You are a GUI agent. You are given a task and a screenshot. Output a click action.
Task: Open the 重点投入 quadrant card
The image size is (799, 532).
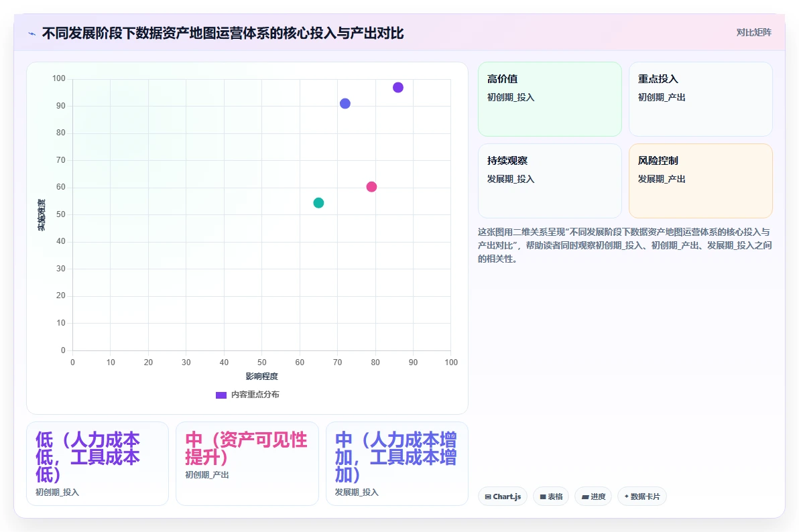click(700, 99)
